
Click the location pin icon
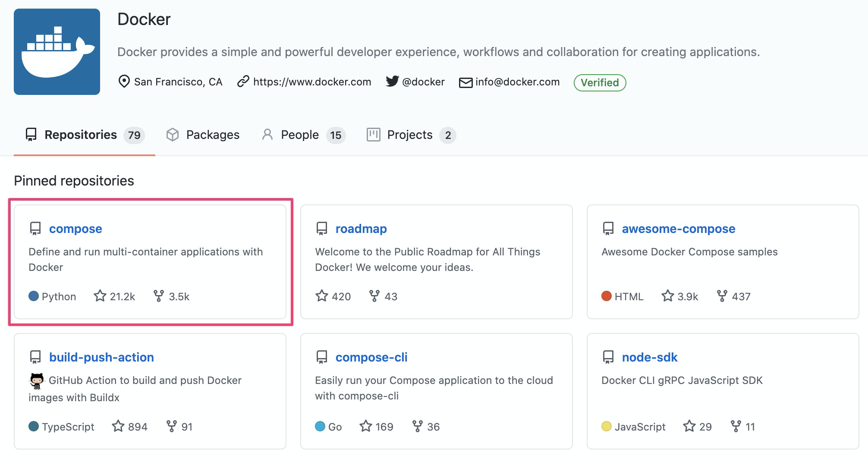click(124, 81)
